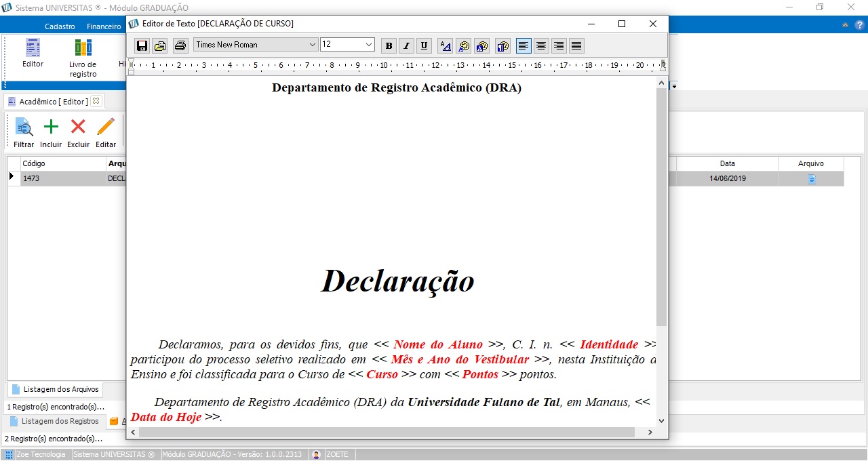Image resolution: width=868 pixels, height=461 pixels.
Task: Click the Editar pencil icon
Action: [106, 132]
